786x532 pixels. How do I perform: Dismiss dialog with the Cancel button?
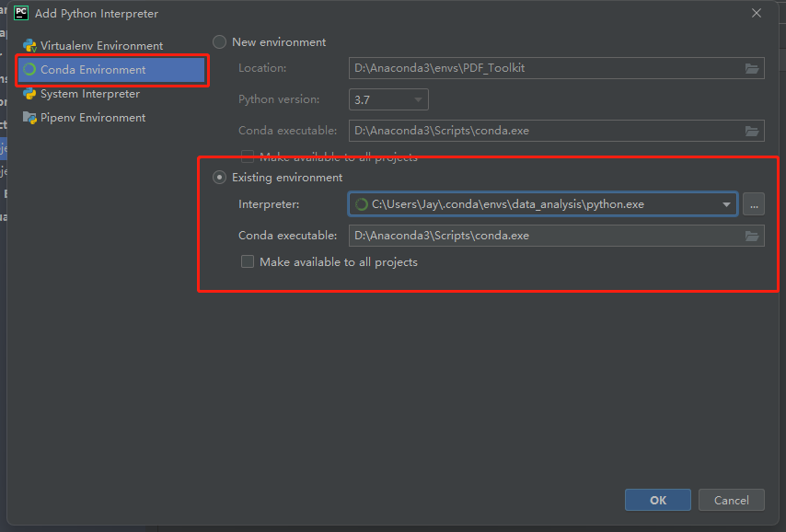pos(732,500)
